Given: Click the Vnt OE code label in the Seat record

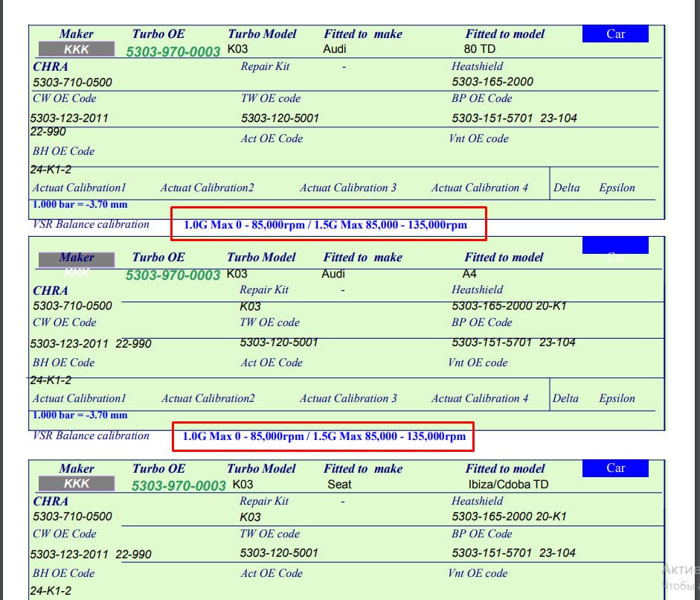Looking at the screenshot, I should pos(478,573).
